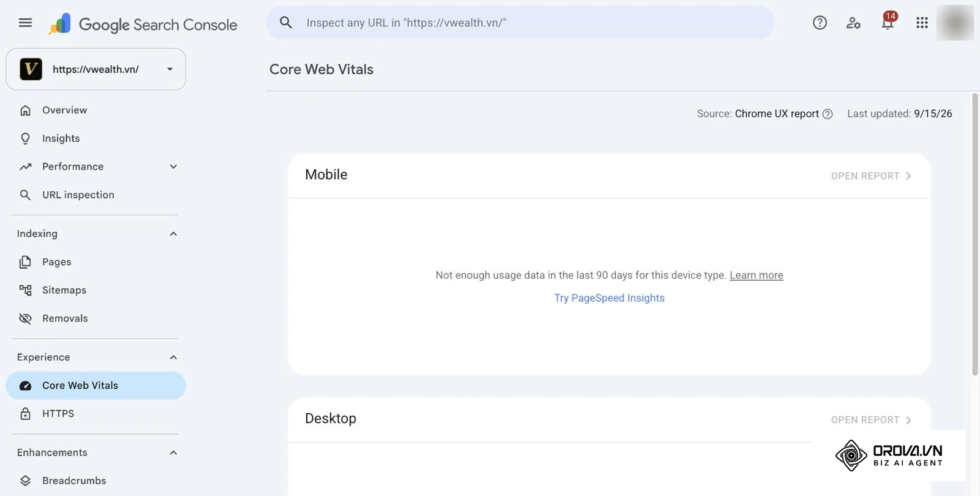Screen dimensions: 980x496
Task: Collapse the Indexing section chevron
Action: pyautogui.click(x=173, y=234)
